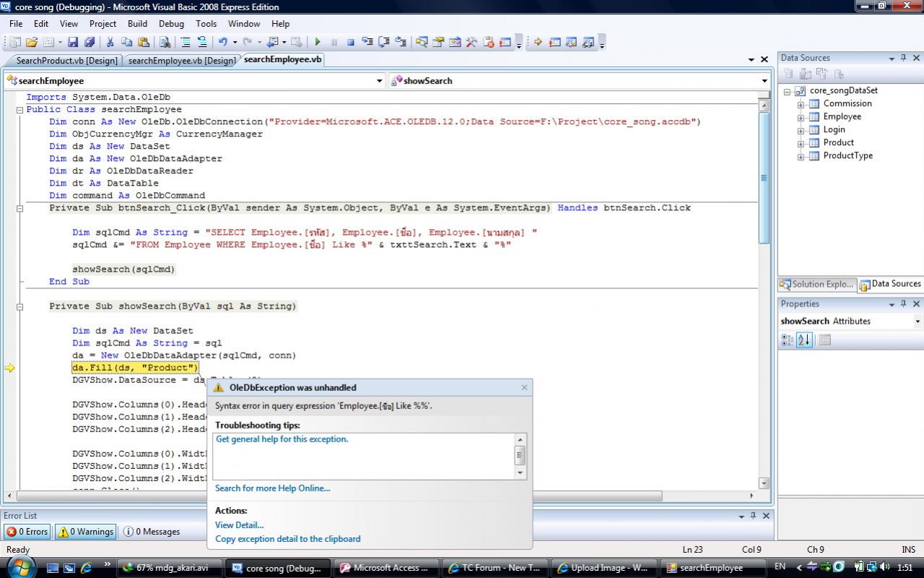Sort properties alphabetically in Properties panel
The width and height of the screenshot is (924, 578).
point(804,340)
